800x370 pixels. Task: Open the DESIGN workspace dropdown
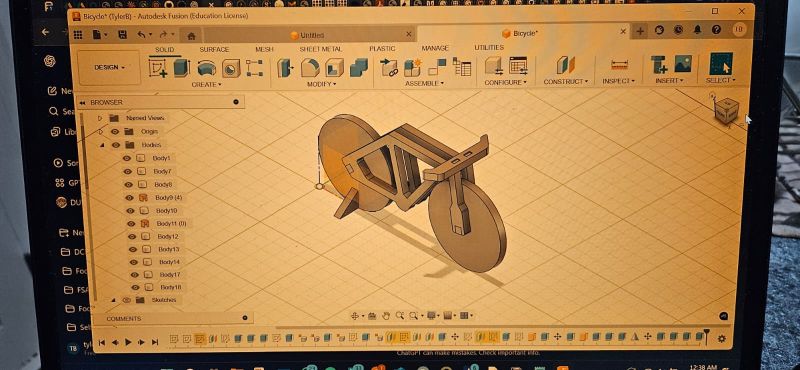(109, 67)
